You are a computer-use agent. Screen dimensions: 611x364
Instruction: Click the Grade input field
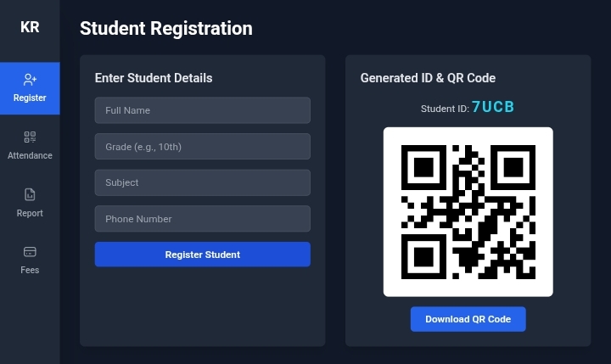click(203, 147)
